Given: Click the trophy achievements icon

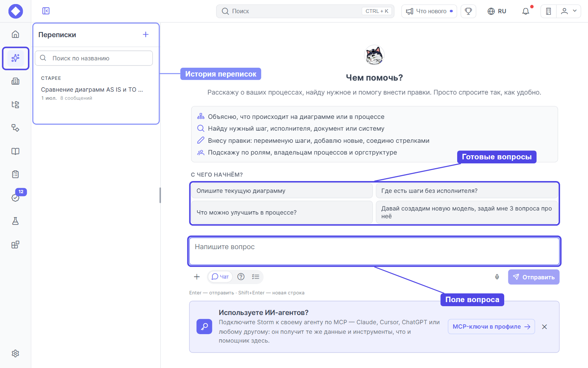Looking at the screenshot, I should (x=468, y=11).
